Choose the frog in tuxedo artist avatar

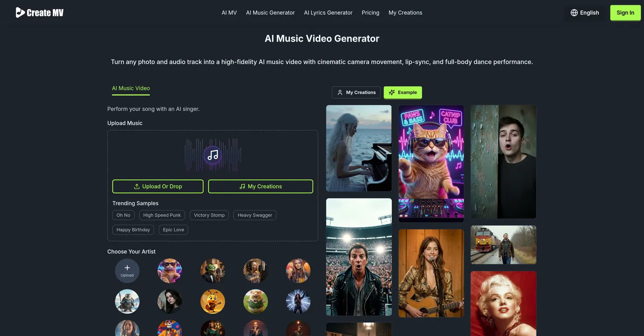(212, 271)
